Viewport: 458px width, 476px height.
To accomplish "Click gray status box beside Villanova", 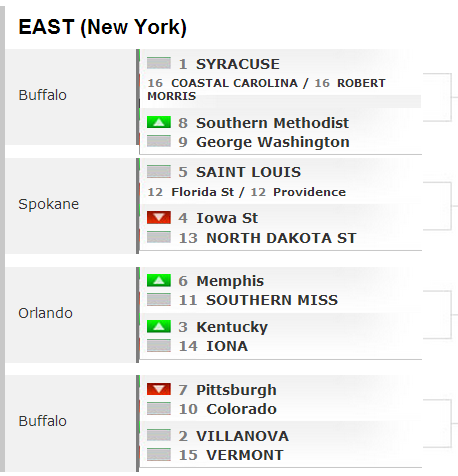I will coord(159,435).
